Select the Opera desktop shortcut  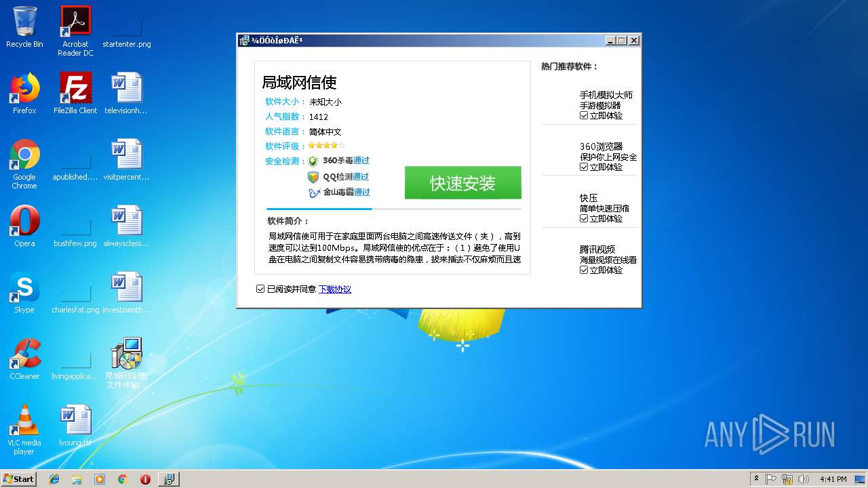click(x=24, y=227)
